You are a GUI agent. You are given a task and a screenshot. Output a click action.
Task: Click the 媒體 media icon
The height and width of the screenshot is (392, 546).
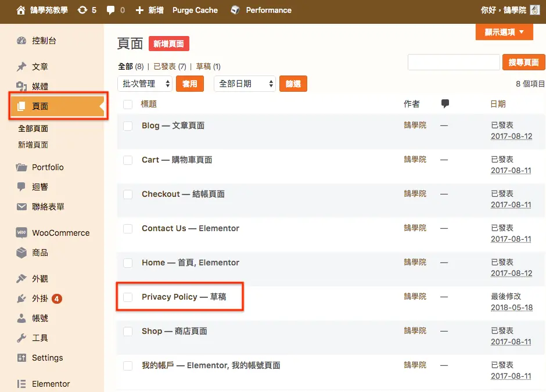[x=21, y=86]
